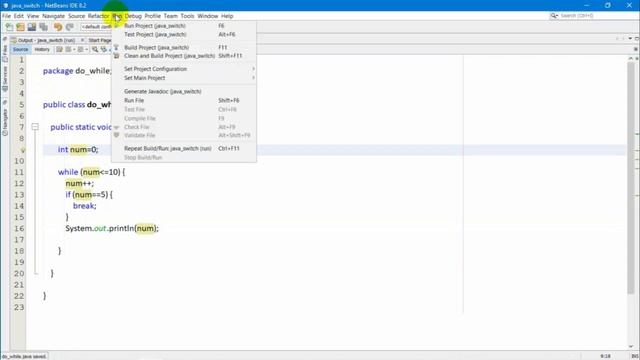This screenshot has width=640, height=360.
Task: Click the 'while (num<=10) {' line
Action: pyautogui.click(x=91, y=172)
